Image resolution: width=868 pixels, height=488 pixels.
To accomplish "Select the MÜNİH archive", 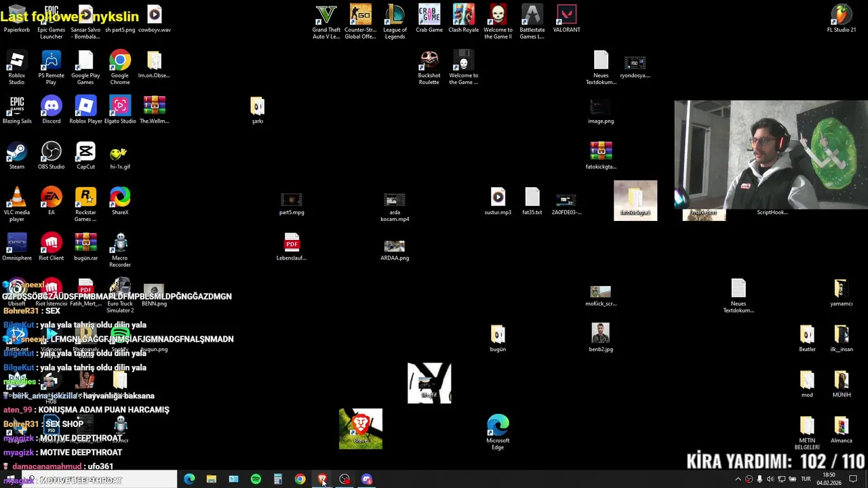I will click(x=841, y=384).
